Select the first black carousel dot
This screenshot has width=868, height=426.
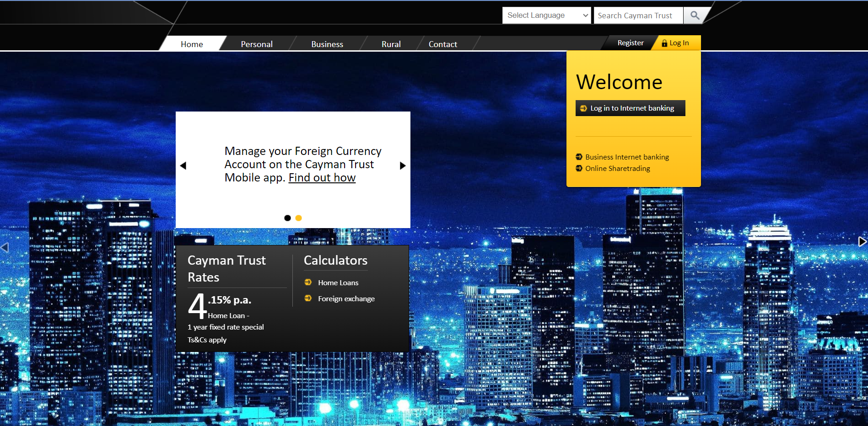point(287,218)
